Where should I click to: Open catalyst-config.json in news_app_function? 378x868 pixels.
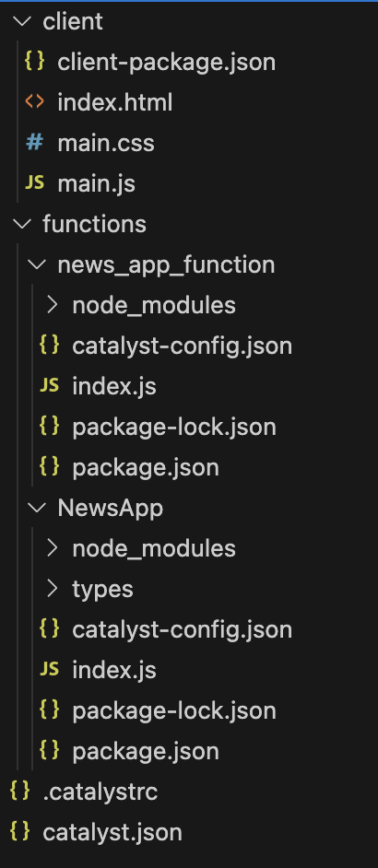(x=182, y=346)
